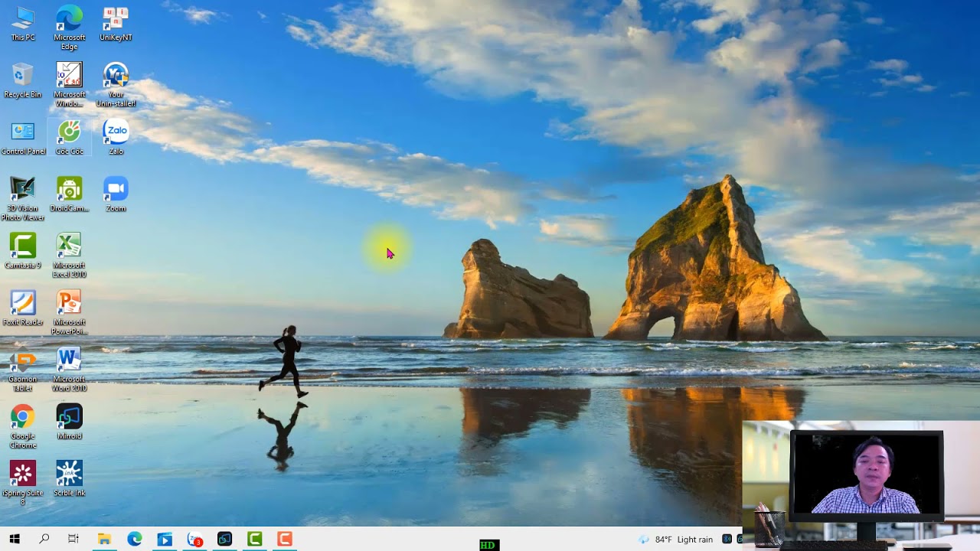Open Task View on the taskbar
The width and height of the screenshot is (980, 551).
[73, 540]
